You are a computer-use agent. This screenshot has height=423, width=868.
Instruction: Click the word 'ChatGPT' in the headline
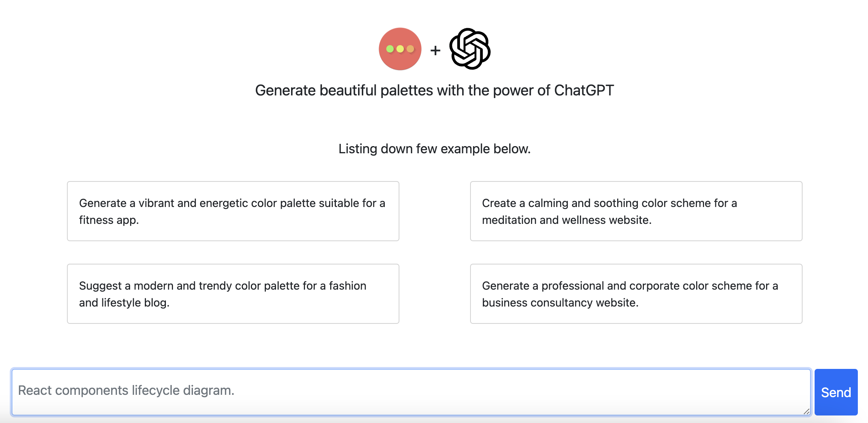tap(584, 91)
